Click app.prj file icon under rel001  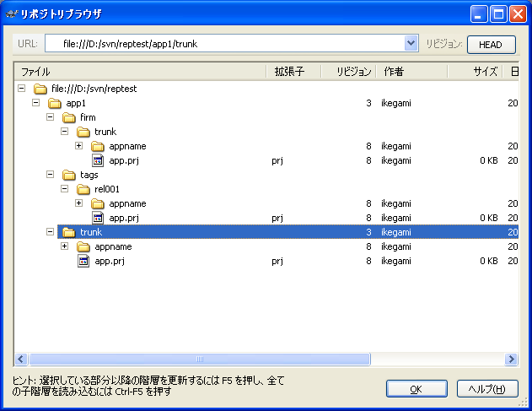(x=98, y=218)
